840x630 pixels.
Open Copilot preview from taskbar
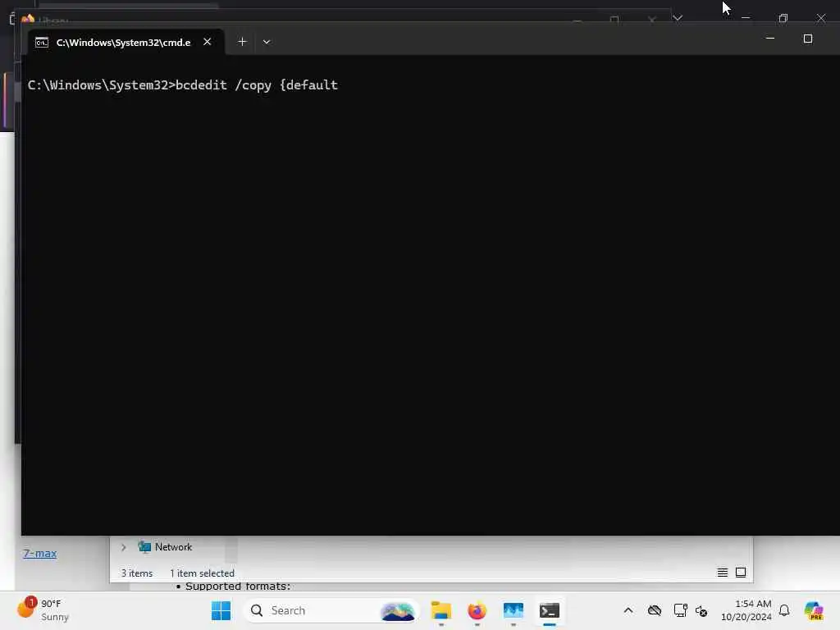click(814, 610)
